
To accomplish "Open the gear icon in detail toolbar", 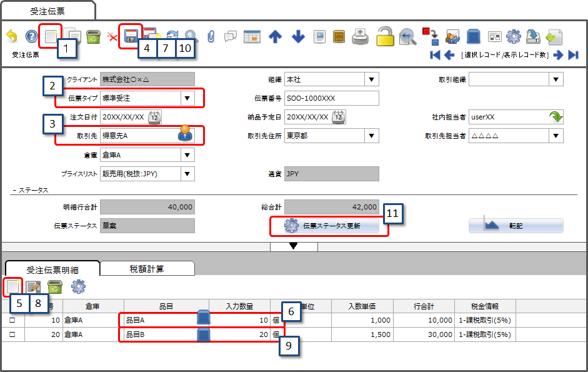I will [x=78, y=287].
